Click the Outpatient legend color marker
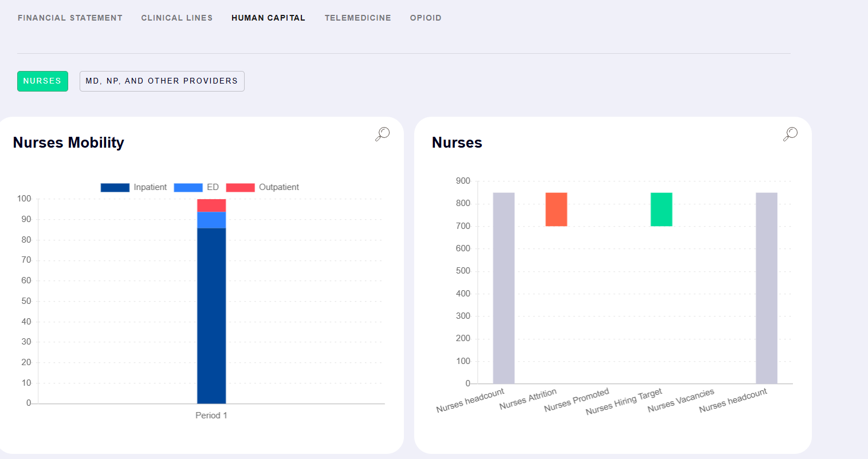The width and height of the screenshot is (868, 459). (240, 187)
